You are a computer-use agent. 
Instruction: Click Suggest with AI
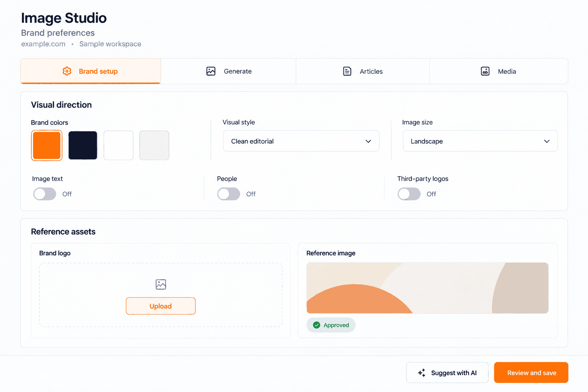click(447, 372)
